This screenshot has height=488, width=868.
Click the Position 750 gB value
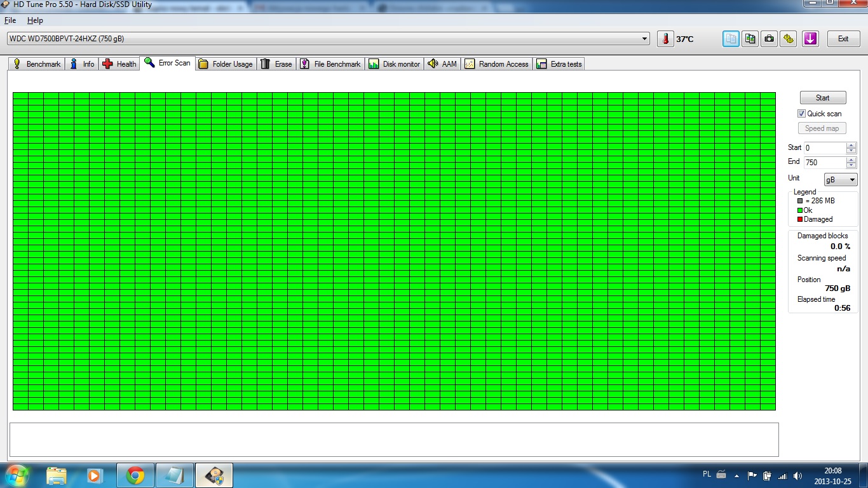(x=837, y=288)
